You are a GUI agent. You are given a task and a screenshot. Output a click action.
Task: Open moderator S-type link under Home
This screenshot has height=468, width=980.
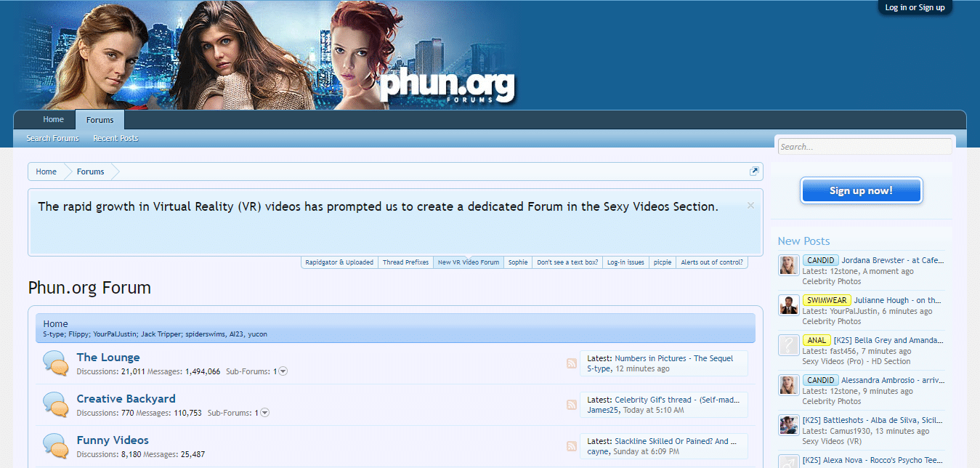(53, 334)
